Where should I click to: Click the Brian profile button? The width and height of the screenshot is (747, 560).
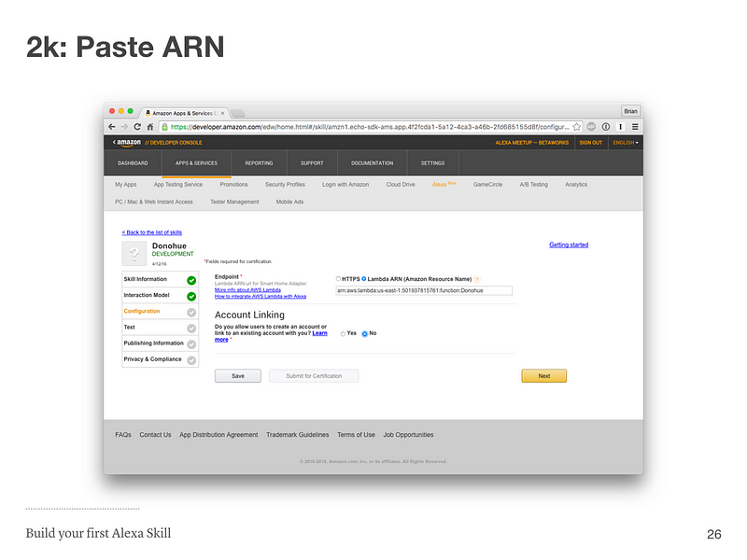[631, 111]
